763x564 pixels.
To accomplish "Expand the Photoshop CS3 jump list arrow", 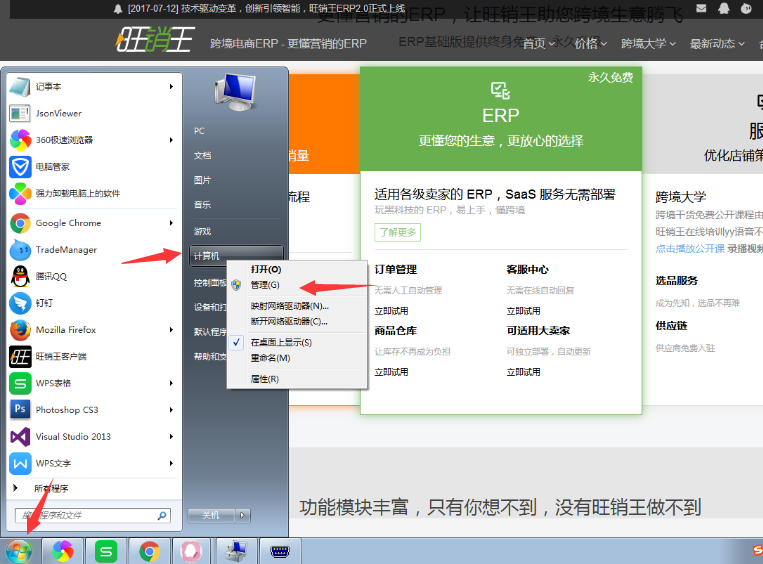I will coord(171,410).
